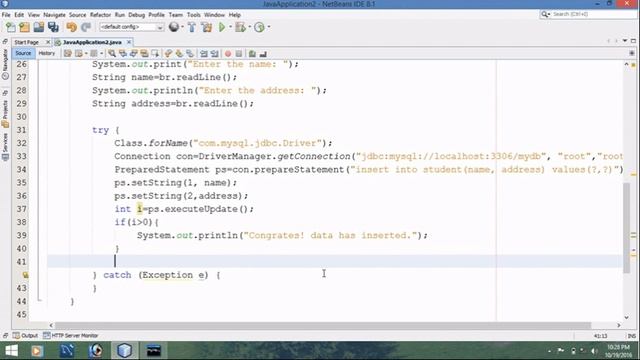
Task: Toggle Highlight Search in editor toolbar
Action: point(144,53)
